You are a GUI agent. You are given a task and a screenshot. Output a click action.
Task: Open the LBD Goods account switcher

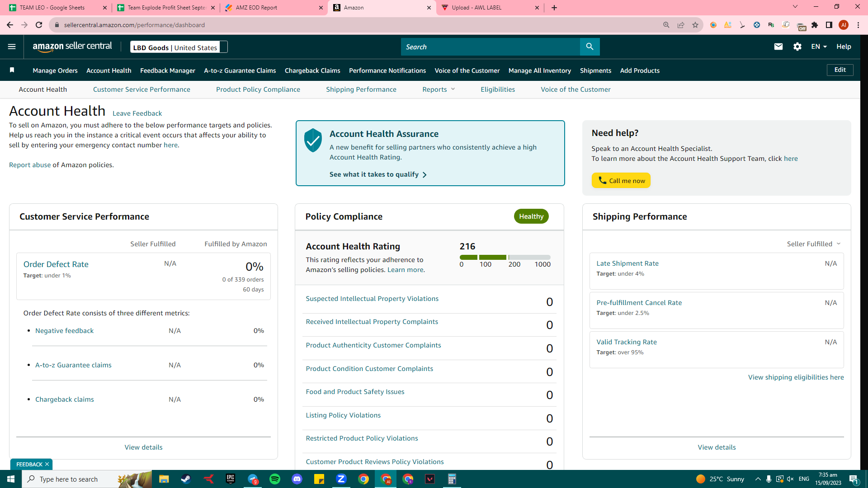coord(179,47)
